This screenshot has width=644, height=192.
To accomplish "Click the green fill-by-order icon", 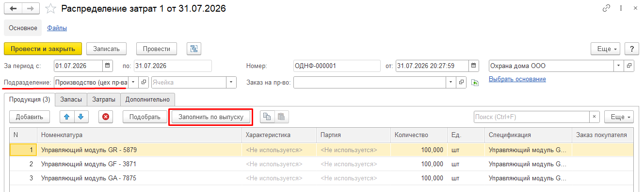I will point(475,83).
